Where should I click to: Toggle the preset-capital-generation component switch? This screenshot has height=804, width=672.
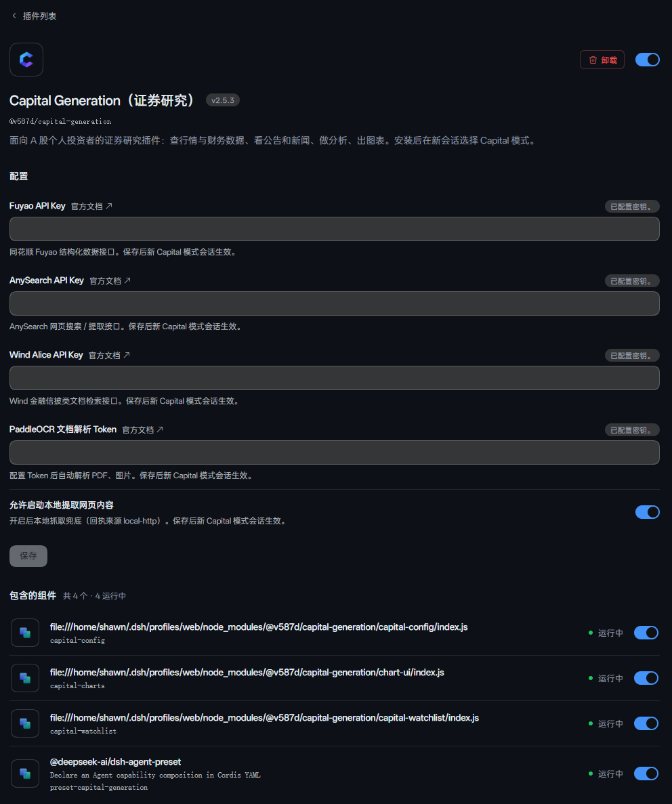click(x=646, y=774)
